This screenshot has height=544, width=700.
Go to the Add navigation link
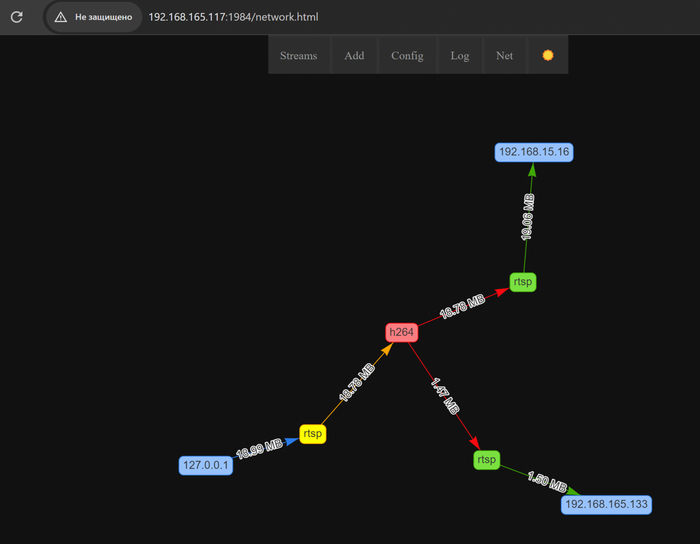pyautogui.click(x=354, y=55)
